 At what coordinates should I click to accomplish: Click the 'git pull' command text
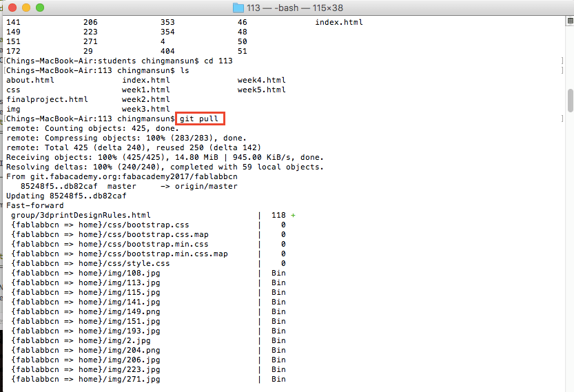point(198,118)
